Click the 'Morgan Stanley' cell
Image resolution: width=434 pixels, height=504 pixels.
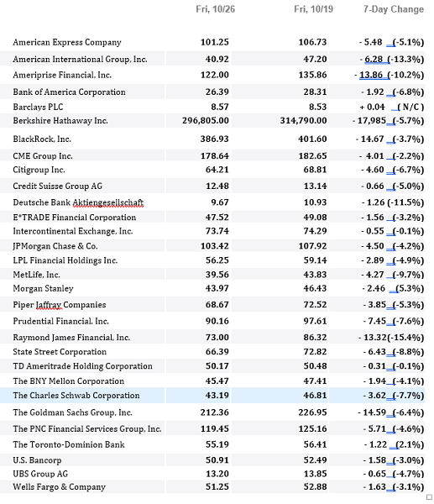point(43,288)
